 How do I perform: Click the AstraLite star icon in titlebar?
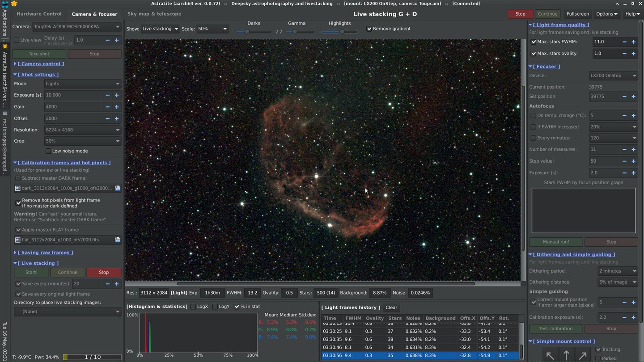14,4
